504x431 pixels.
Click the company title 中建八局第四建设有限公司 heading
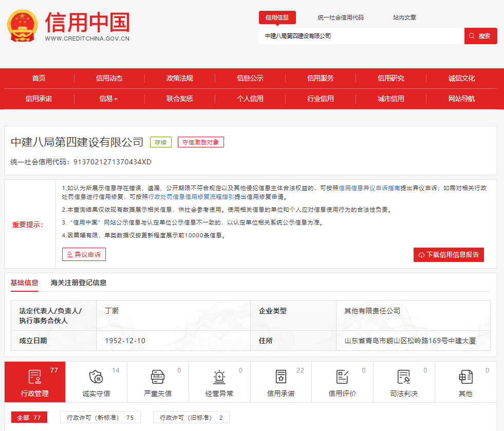pos(77,142)
